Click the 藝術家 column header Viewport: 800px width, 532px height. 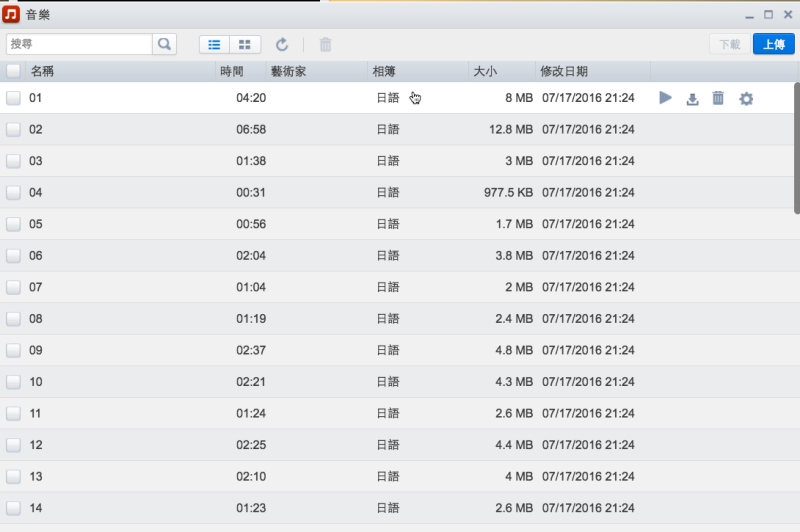pos(288,71)
